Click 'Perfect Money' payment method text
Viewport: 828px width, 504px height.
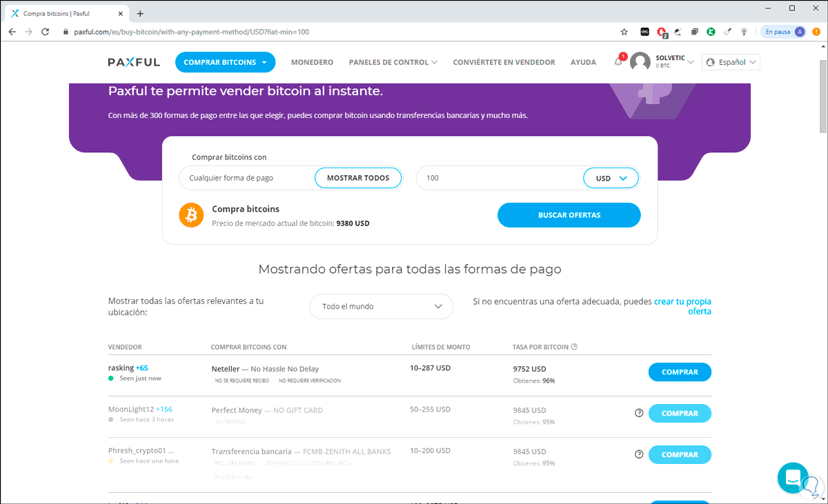coord(237,410)
